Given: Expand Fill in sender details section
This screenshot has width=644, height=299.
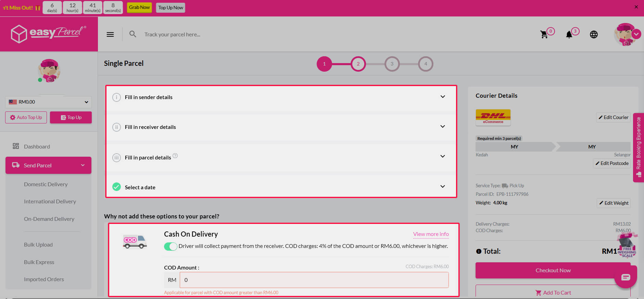Looking at the screenshot, I should tap(281, 97).
